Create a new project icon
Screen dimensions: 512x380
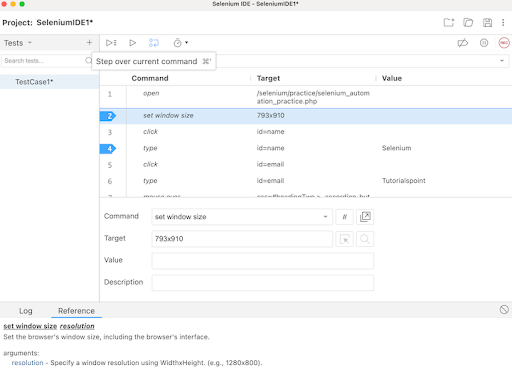pos(449,22)
